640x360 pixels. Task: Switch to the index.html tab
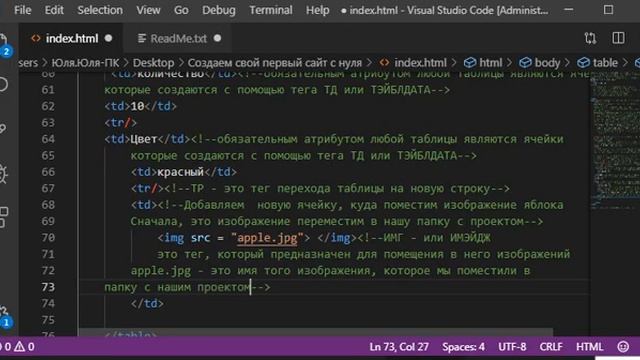(71, 38)
